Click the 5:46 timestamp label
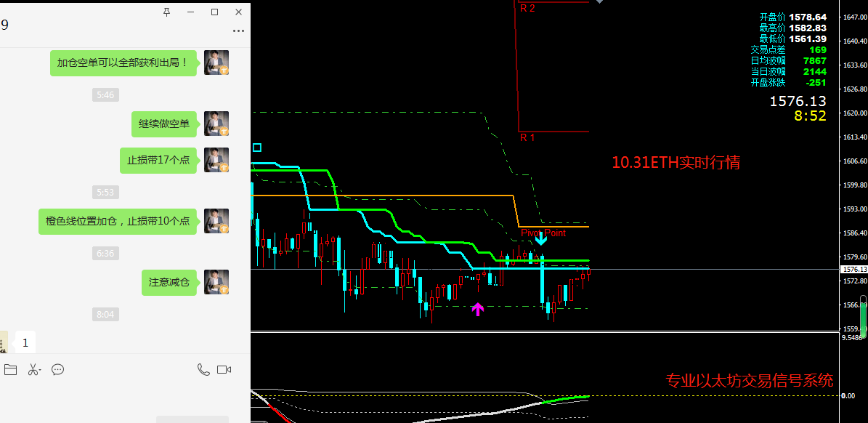The image size is (868, 423). (x=105, y=95)
